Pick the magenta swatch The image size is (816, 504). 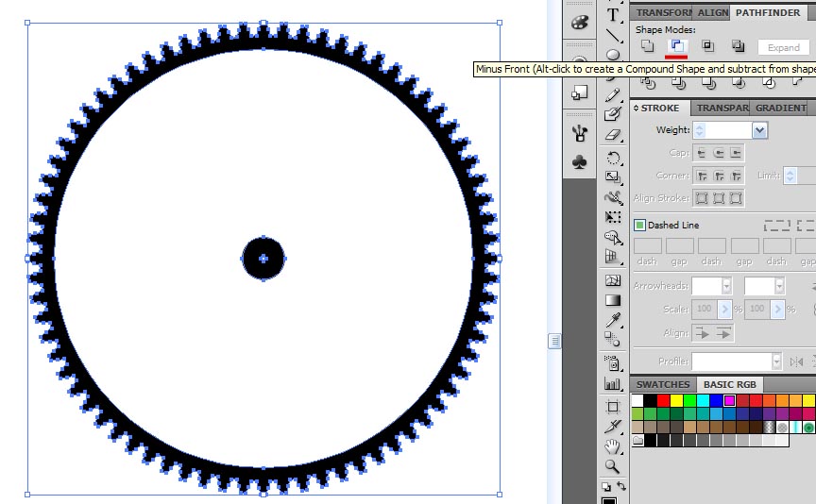[x=729, y=400]
